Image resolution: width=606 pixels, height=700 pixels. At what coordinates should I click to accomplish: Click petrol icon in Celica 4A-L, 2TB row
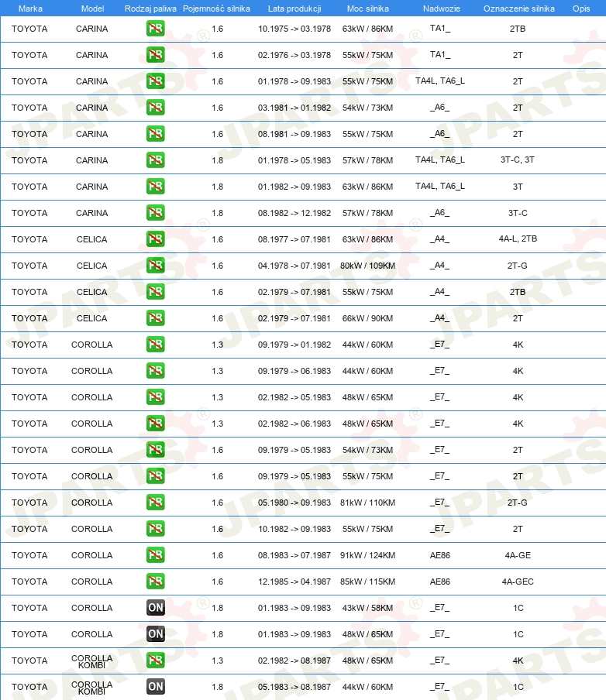pos(156,240)
